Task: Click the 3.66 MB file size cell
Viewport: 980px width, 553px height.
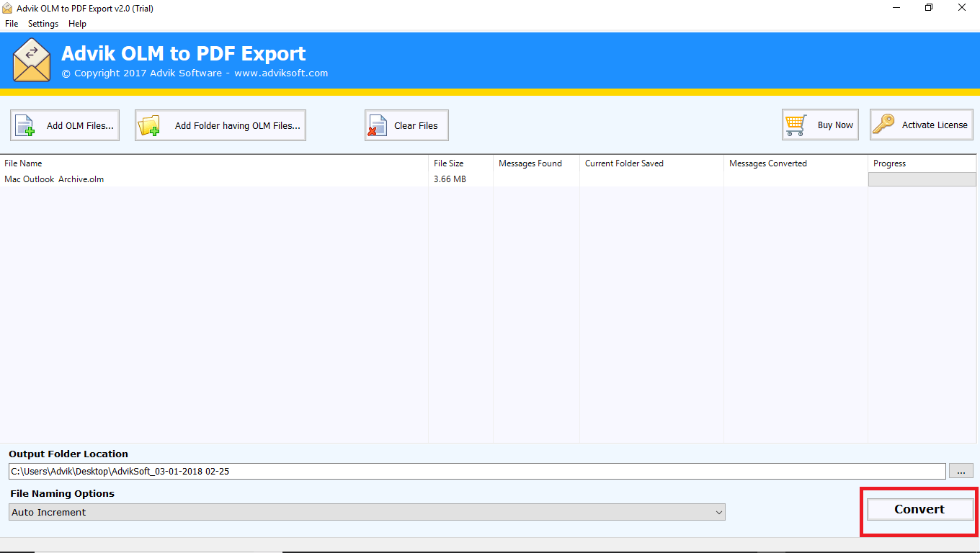Action: (x=450, y=179)
